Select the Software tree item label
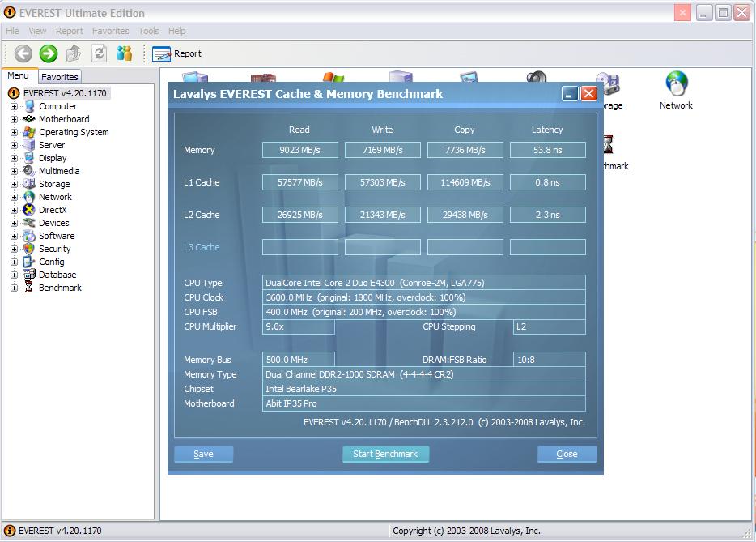This screenshot has width=756, height=542. 57,236
